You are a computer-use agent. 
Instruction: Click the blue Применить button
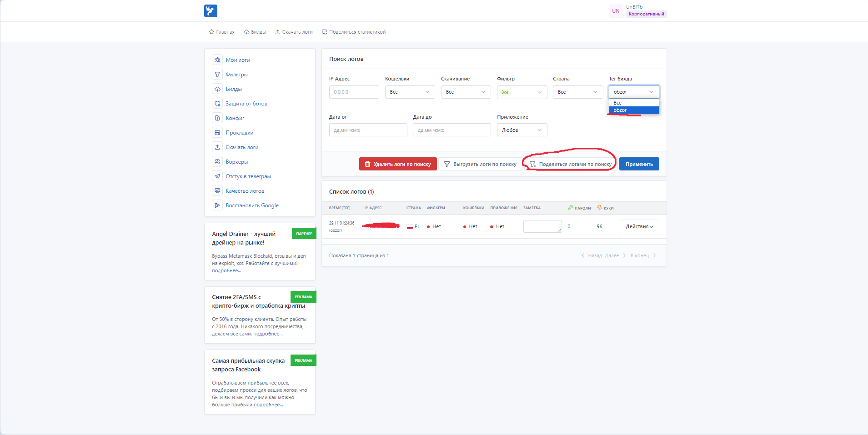639,164
